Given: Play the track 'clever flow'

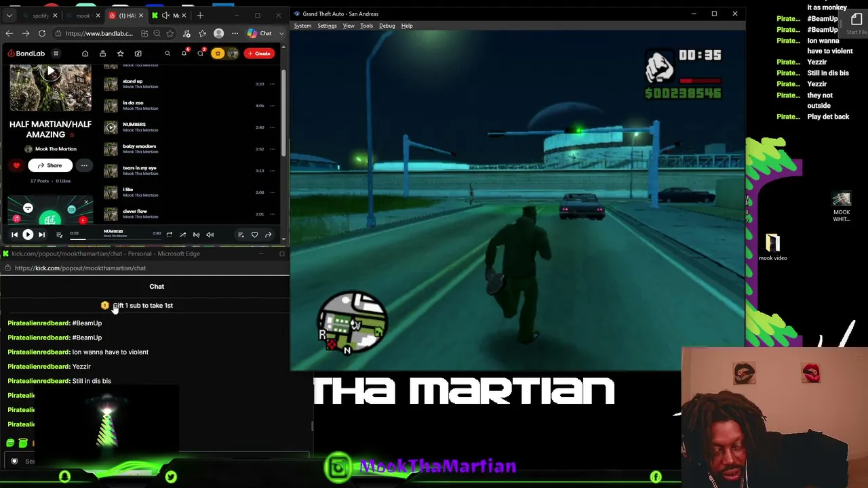Looking at the screenshot, I should [x=111, y=214].
